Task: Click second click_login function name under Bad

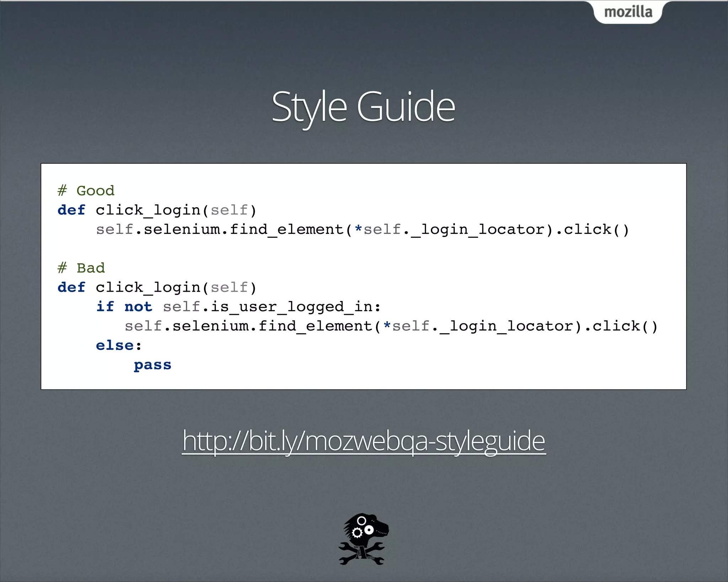Action: click(148, 287)
